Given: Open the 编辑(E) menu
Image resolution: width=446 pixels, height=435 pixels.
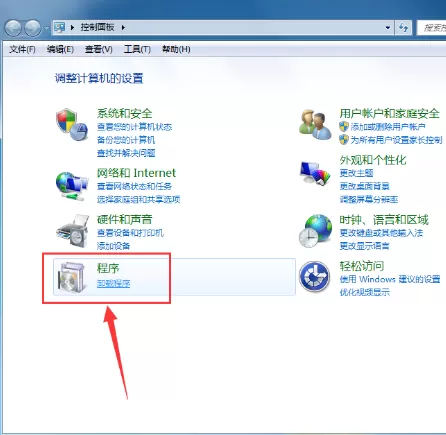Looking at the screenshot, I should (60, 49).
